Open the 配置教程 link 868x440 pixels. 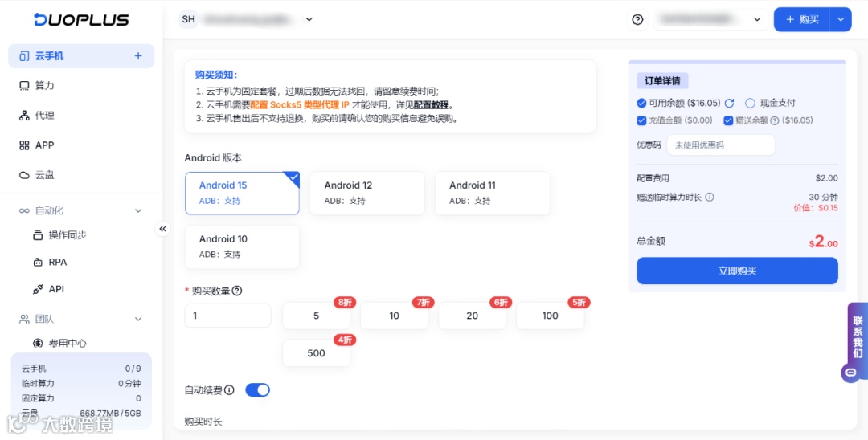coord(432,105)
